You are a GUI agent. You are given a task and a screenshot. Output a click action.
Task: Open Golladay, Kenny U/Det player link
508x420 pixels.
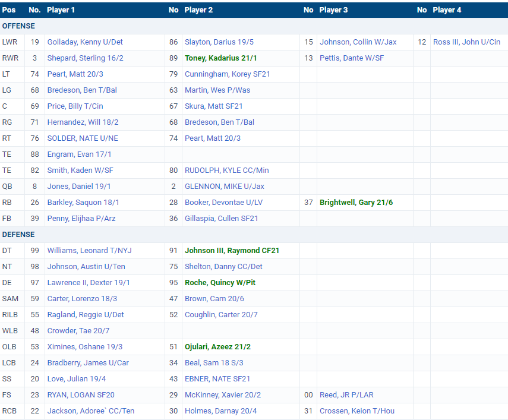point(85,42)
